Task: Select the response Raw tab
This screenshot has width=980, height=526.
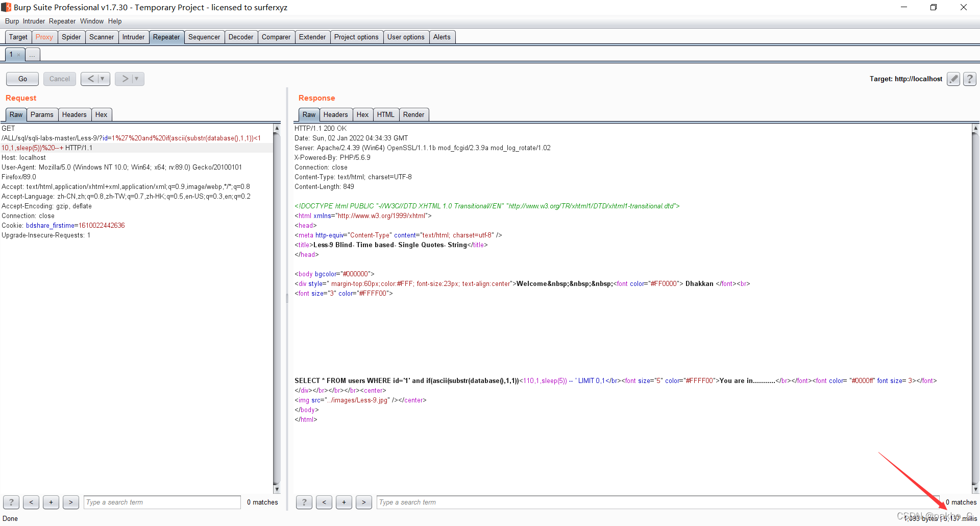Action: pyautogui.click(x=309, y=114)
